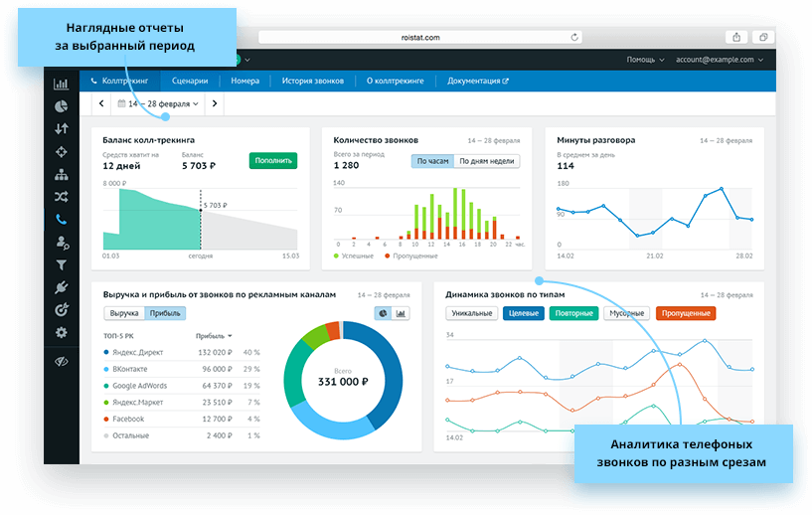812x515 pixels.
Task: Toggle the Пропущенные call type filter
Action: pos(686,313)
